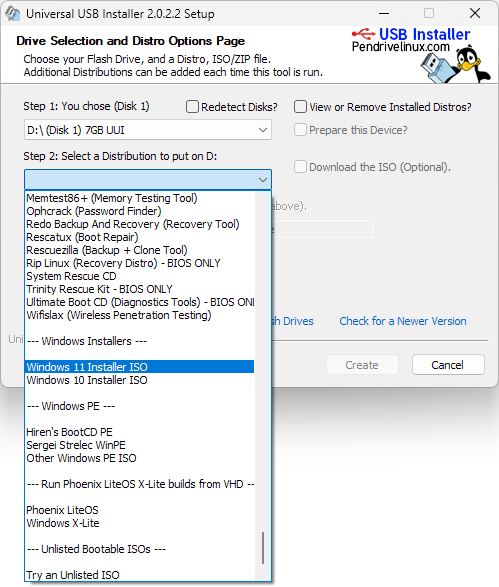Screen dimensions: 499x587
Task: Choose Other Windows PE ISO
Action: tap(139, 458)
